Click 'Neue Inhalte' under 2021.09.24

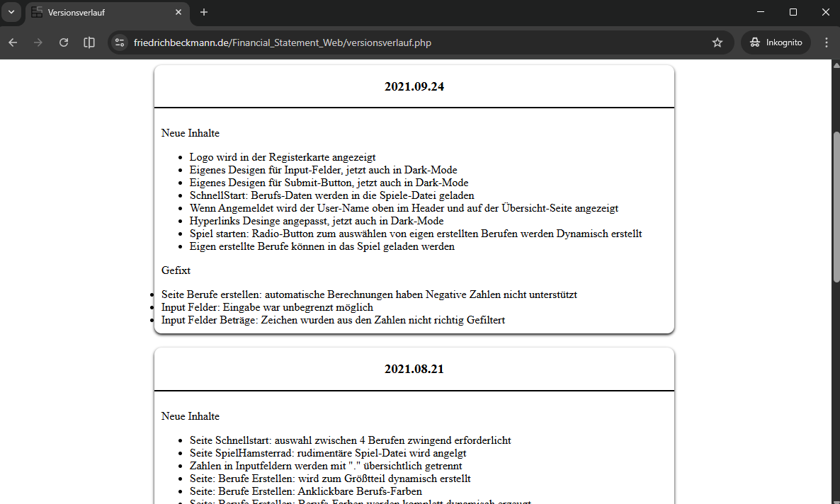tap(191, 133)
